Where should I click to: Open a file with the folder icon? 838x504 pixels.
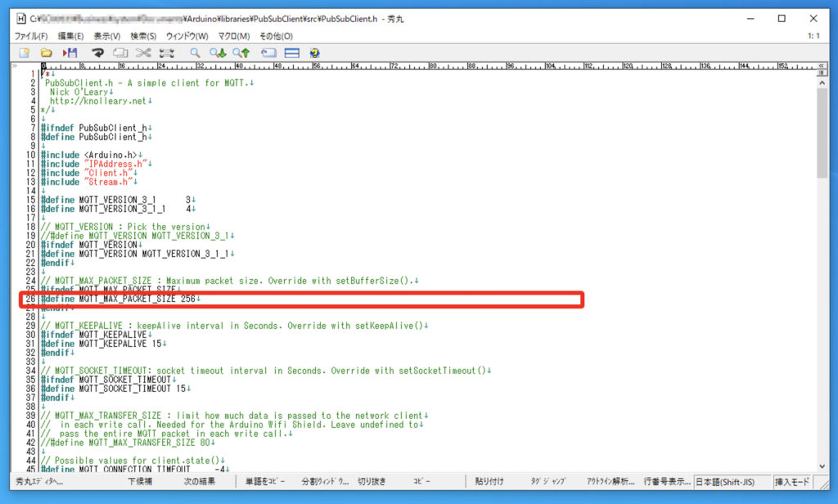click(x=47, y=53)
